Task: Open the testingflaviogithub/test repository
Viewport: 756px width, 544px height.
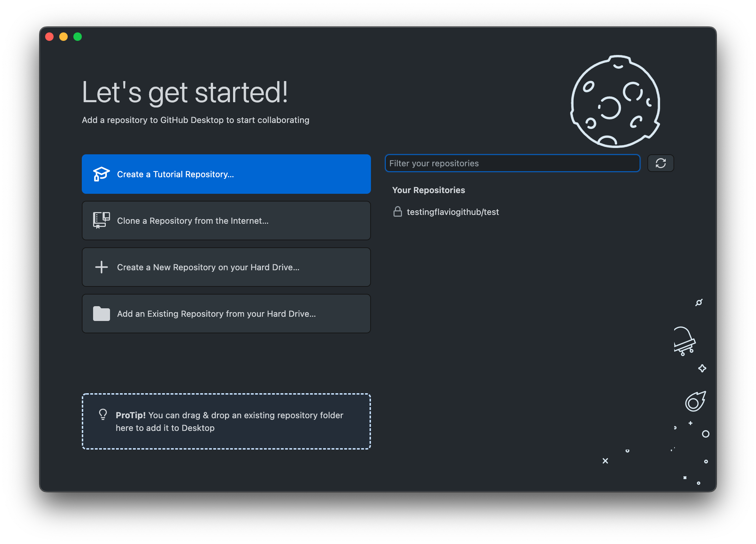Action: coord(452,212)
